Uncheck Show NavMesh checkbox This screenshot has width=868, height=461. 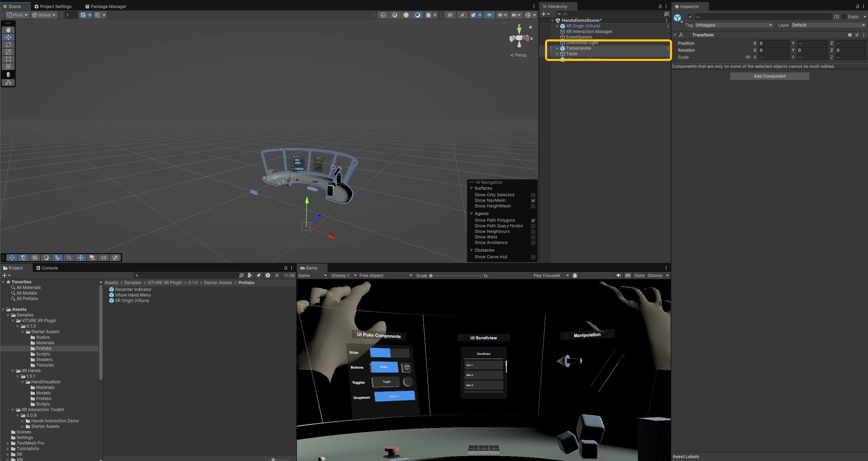click(x=533, y=201)
